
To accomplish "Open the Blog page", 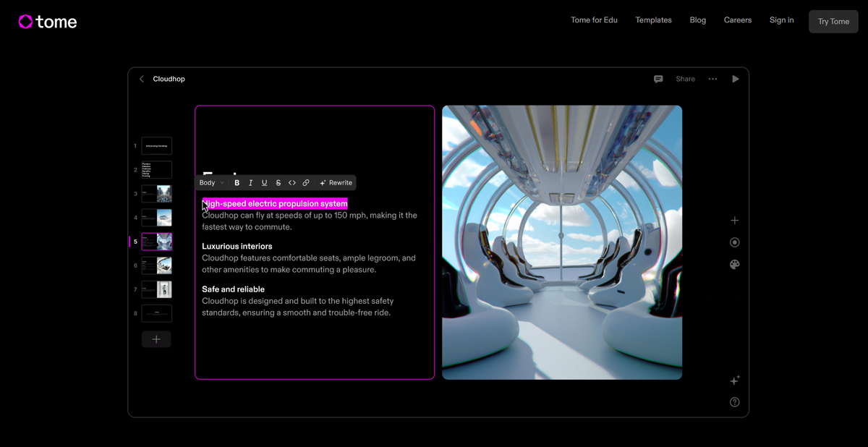I will [698, 20].
